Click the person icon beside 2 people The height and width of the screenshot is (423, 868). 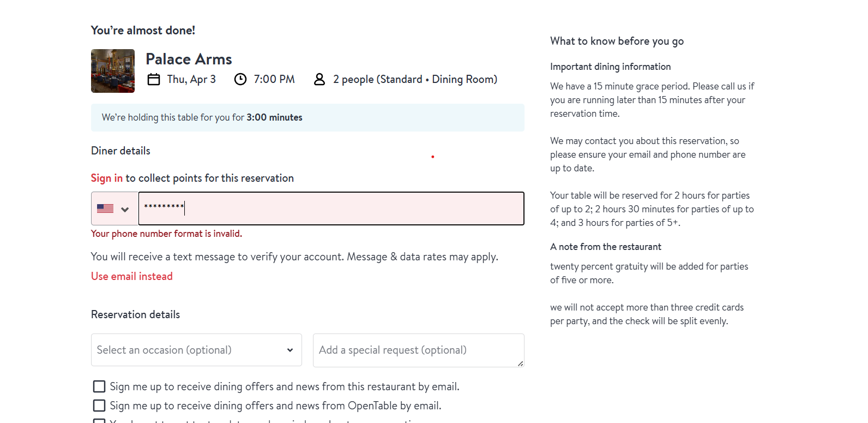pyautogui.click(x=320, y=80)
